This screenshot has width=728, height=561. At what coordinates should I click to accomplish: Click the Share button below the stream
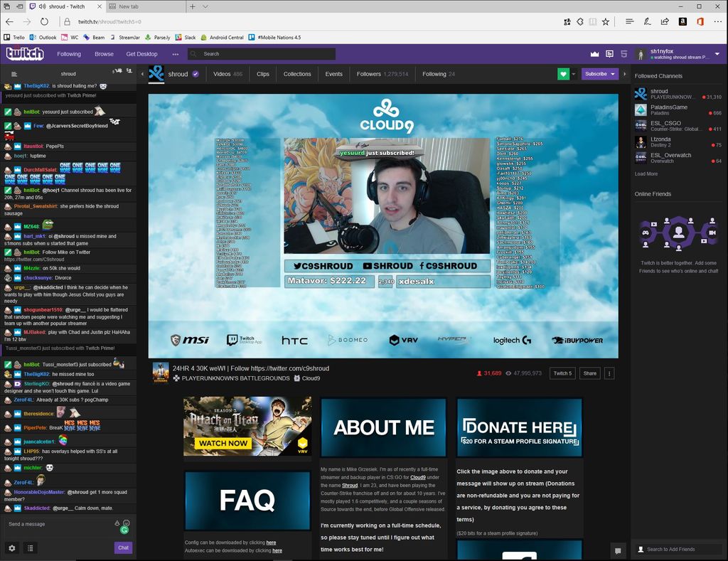[x=589, y=373]
